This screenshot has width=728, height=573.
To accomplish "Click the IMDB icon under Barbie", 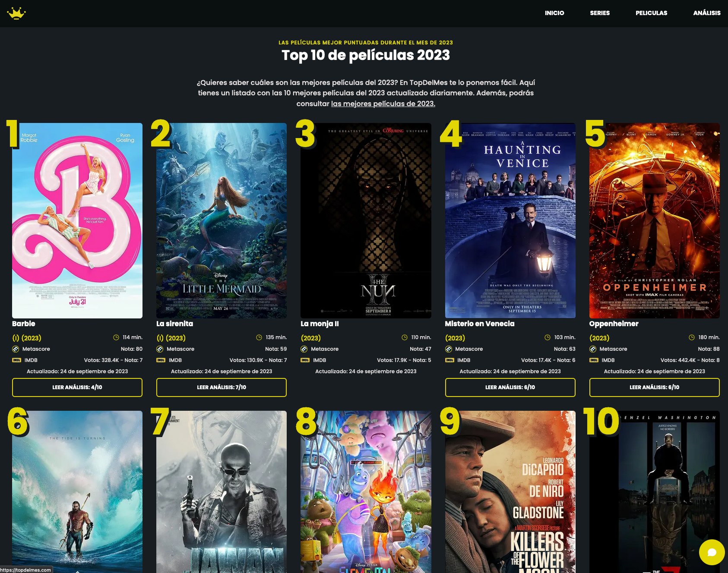I will (x=16, y=360).
